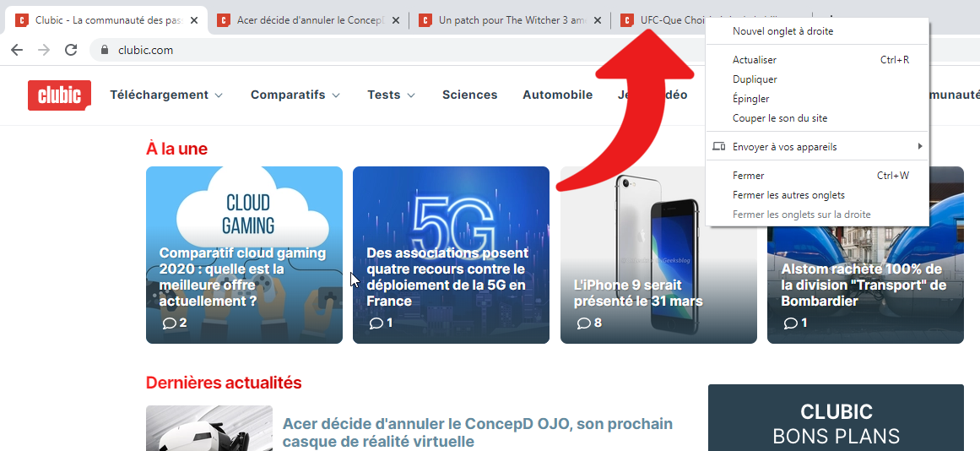This screenshot has width=980, height=451.
Task: Click the browser forward arrow
Action: [x=44, y=50]
